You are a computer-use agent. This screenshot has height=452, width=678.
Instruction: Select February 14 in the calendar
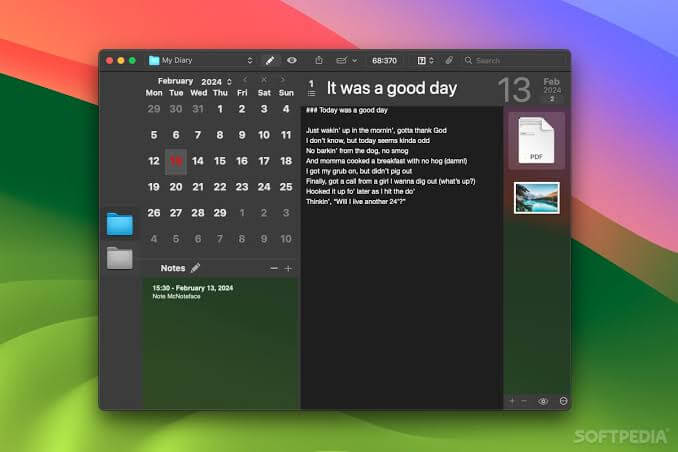198,161
